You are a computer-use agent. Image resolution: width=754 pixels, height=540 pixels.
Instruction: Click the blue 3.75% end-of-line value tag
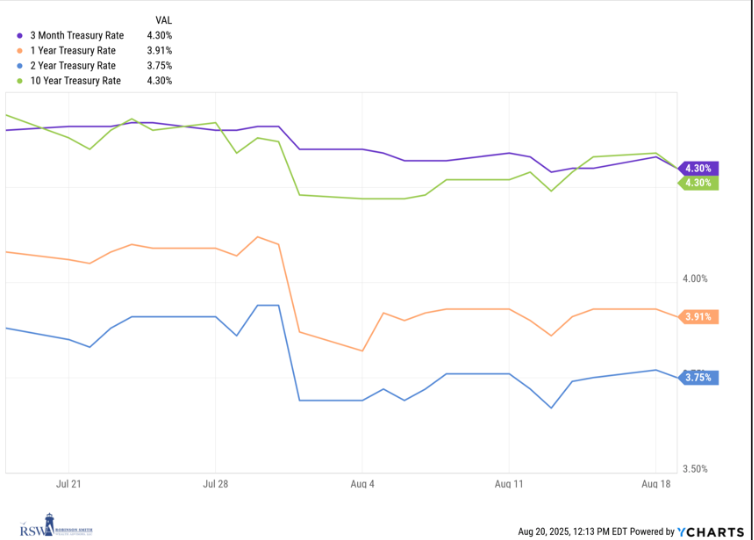(697, 377)
